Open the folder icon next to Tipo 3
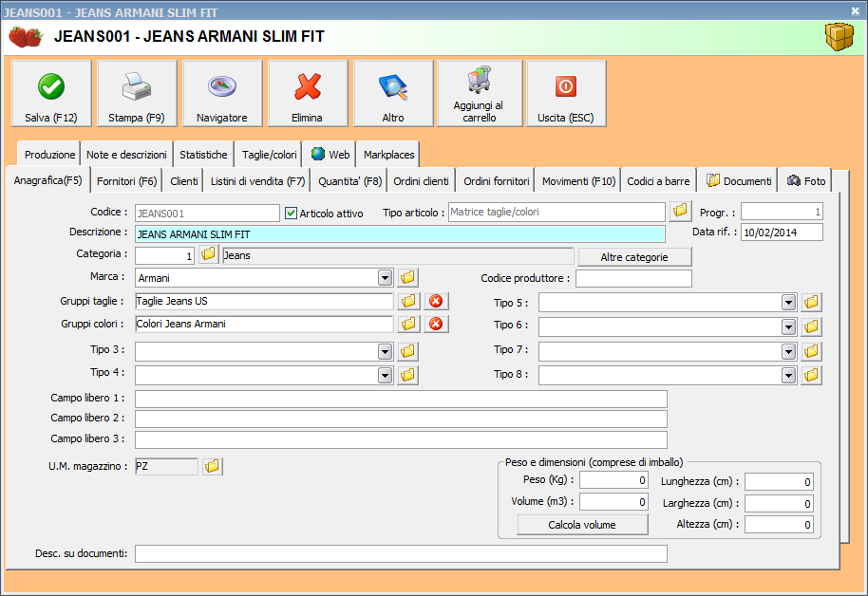 pos(407,351)
